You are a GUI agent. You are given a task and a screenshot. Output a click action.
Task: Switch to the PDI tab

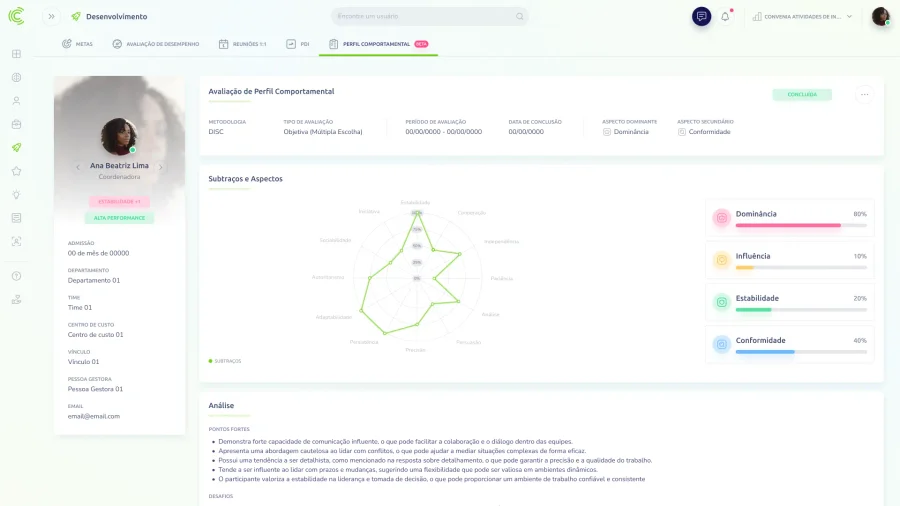pyautogui.click(x=297, y=44)
